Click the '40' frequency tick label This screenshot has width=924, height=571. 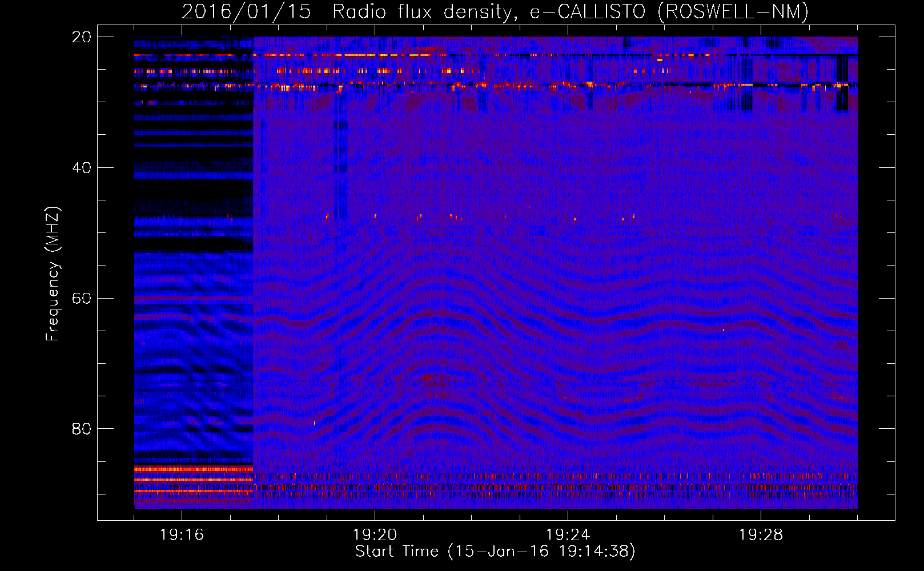point(82,168)
